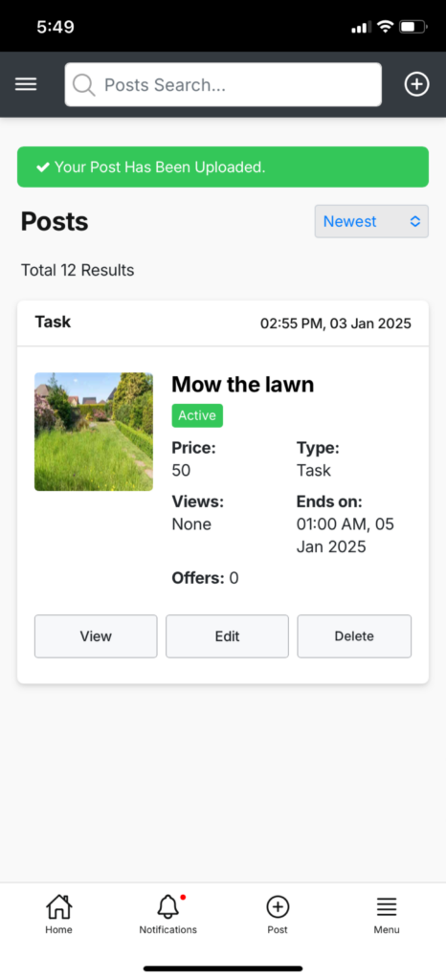Tap the battery indicator in status bar

click(413, 27)
